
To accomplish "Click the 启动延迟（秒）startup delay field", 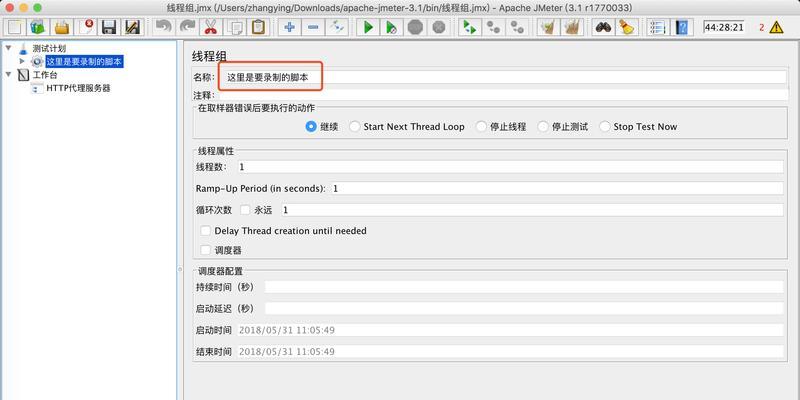I will point(523,308).
